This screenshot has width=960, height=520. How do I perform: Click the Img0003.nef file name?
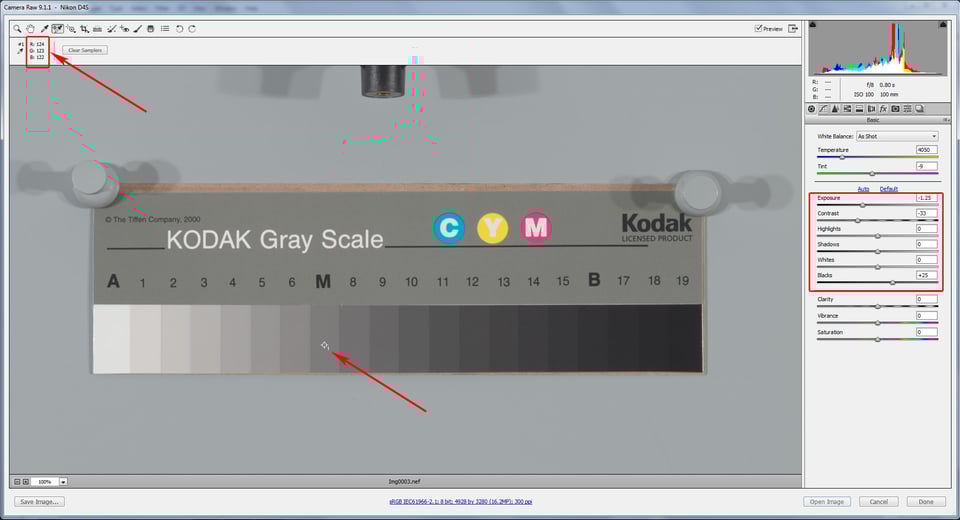(x=404, y=481)
